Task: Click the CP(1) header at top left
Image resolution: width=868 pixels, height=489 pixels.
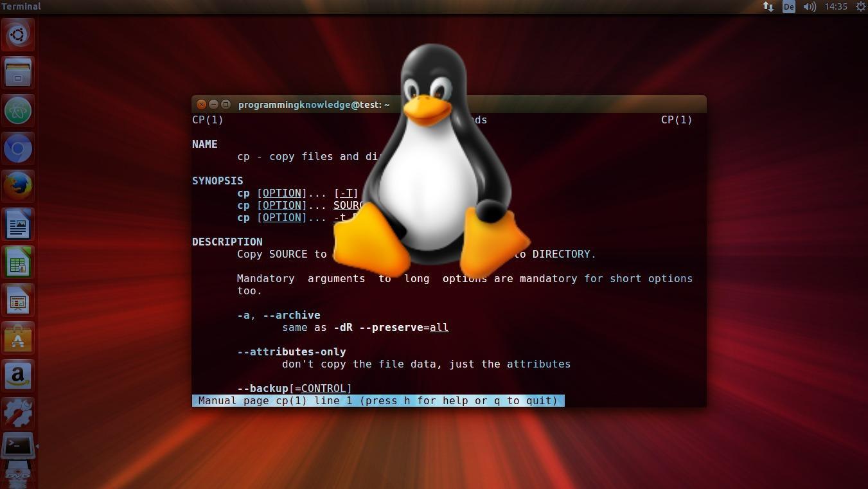Action: pos(208,120)
